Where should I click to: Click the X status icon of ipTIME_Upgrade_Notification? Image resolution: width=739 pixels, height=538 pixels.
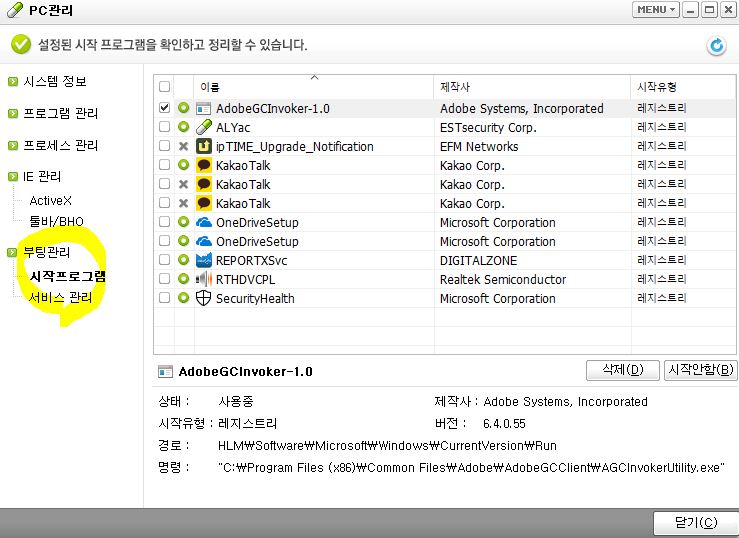click(183, 146)
